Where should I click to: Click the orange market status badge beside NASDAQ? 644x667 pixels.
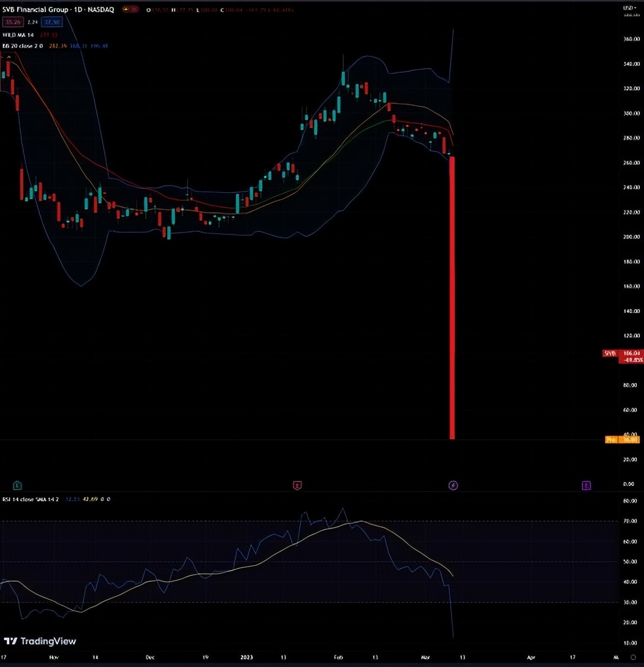130,9
